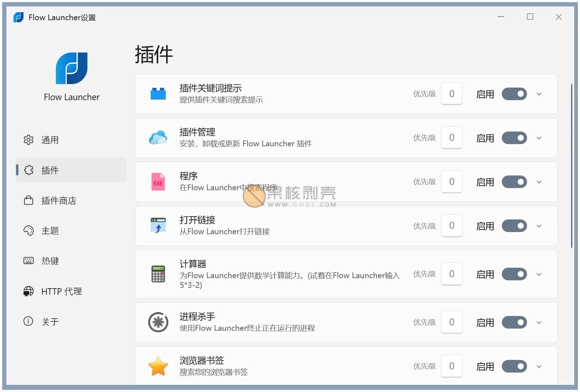This screenshot has height=392, width=580.
Task: Click the browser link icon of 打开链接
Action: tap(158, 226)
